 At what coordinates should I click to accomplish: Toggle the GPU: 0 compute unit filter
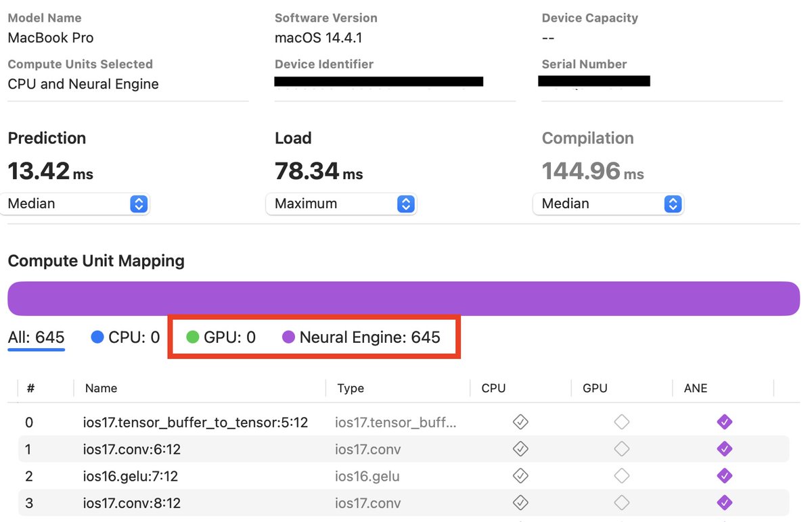[219, 336]
